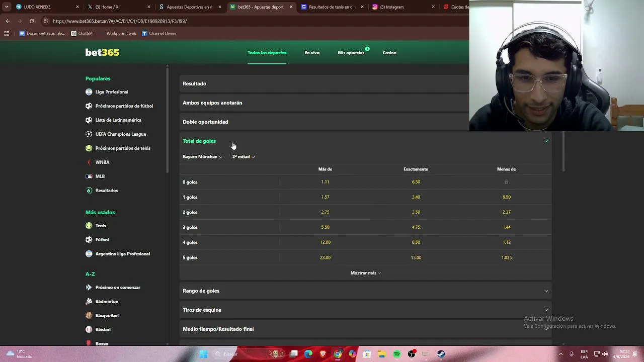
Task: Collapse the Total de goles section
Action: [546, 141]
